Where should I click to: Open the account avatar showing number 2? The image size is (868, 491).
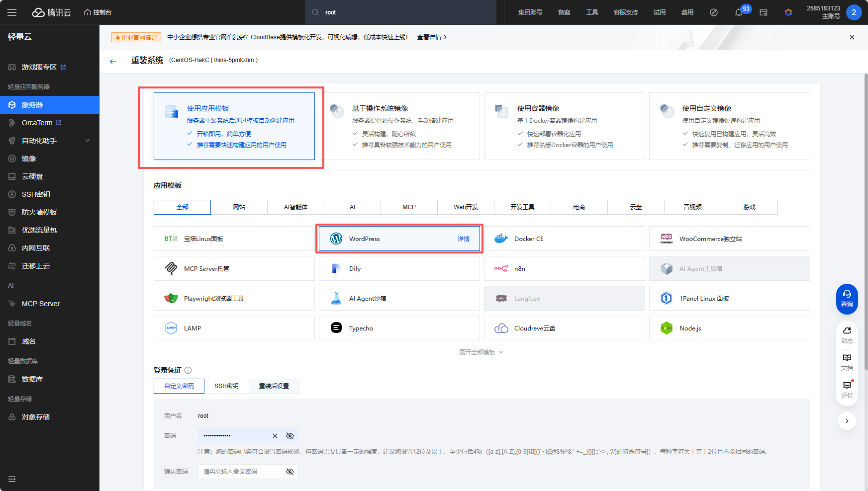[x=854, y=12]
